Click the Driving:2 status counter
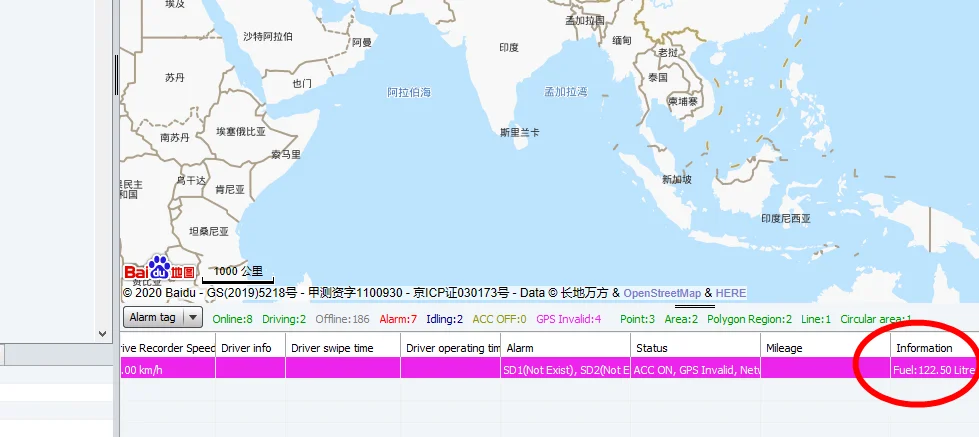 pos(284,319)
